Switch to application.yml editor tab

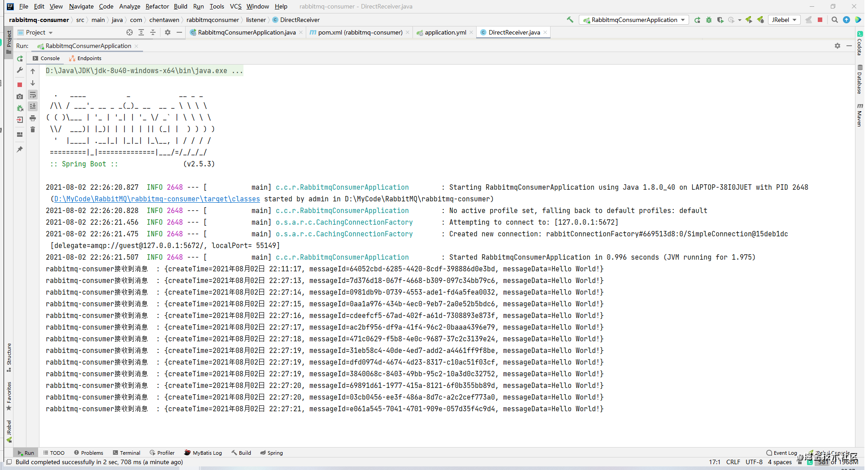445,32
